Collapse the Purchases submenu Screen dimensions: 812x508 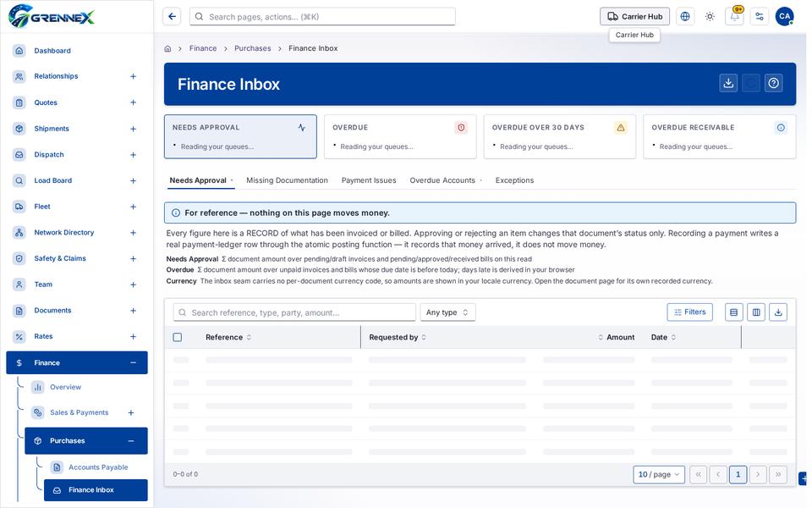[131, 440]
